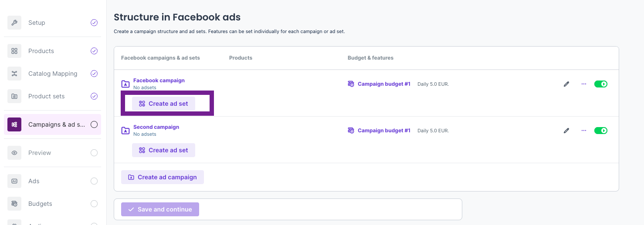Click No adsets text under Second campaign
The image size is (644, 225).
pyautogui.click(x=145, y=134)
